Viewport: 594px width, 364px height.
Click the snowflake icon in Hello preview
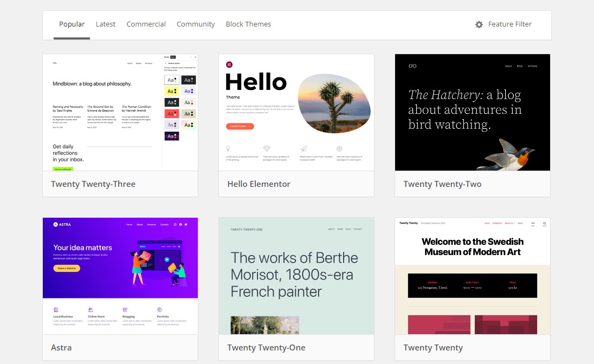point(339,148)
